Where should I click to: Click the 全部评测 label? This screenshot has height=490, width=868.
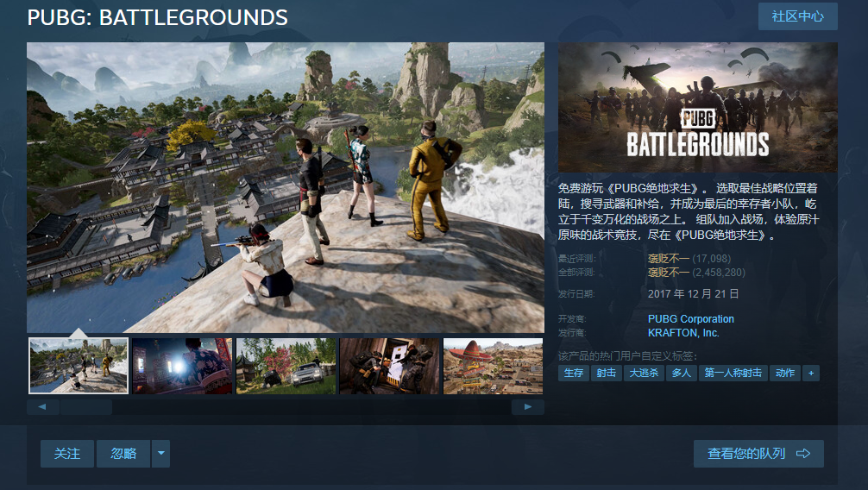576,273
